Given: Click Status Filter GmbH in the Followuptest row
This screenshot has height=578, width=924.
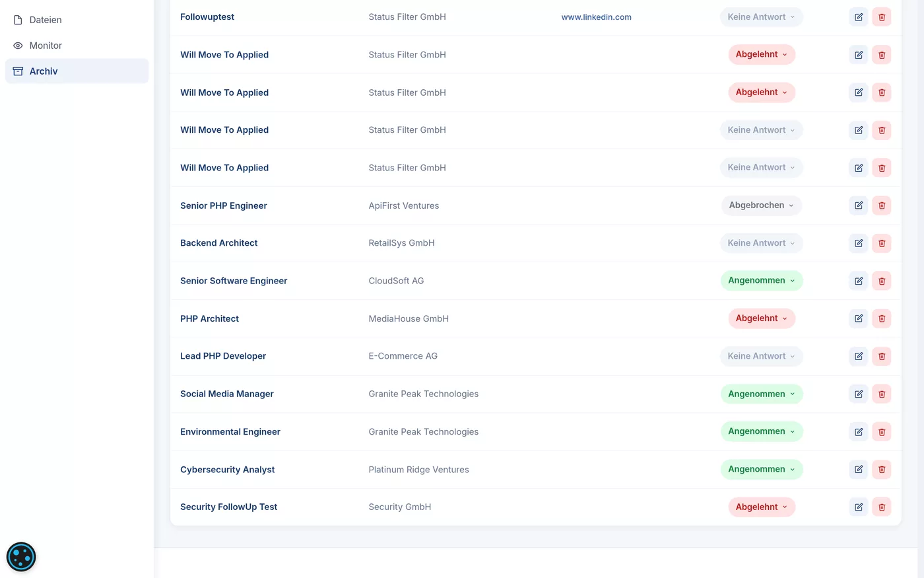Looking at the screenshot, I should coord(407,17).
